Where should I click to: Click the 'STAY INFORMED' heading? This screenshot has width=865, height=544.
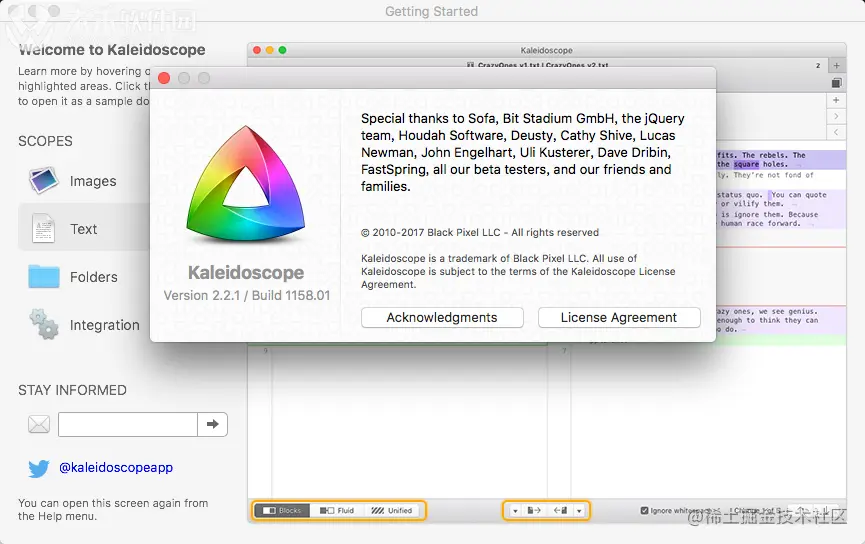coord(72,390)
